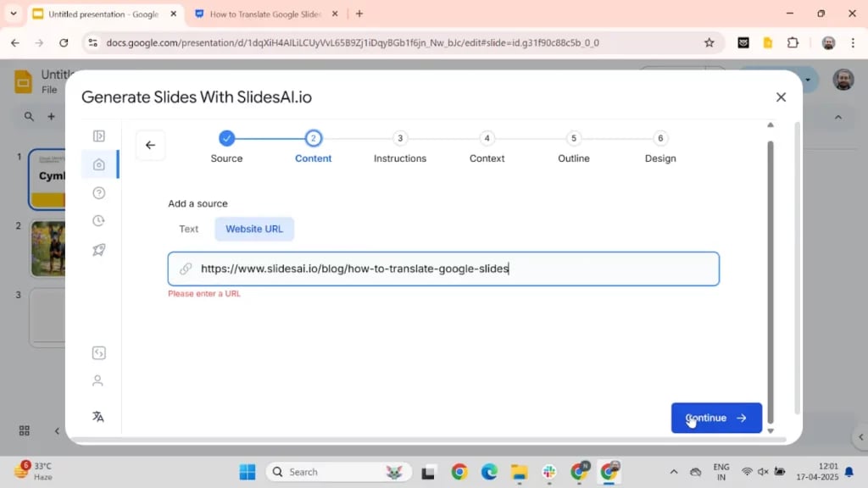
Task: Open the embed code icon in sidebar
Action: click(99, 352)
